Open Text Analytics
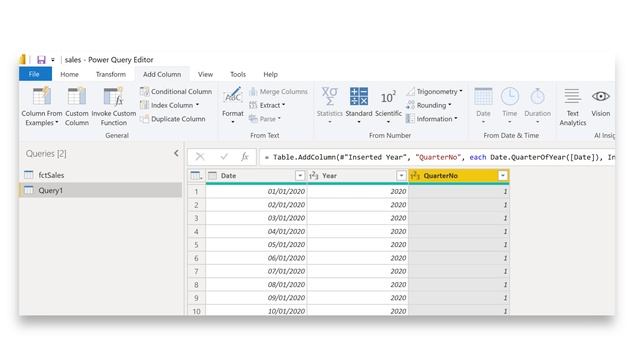The height and width of the screenshot is (360, 640). [x=573, y=107]
